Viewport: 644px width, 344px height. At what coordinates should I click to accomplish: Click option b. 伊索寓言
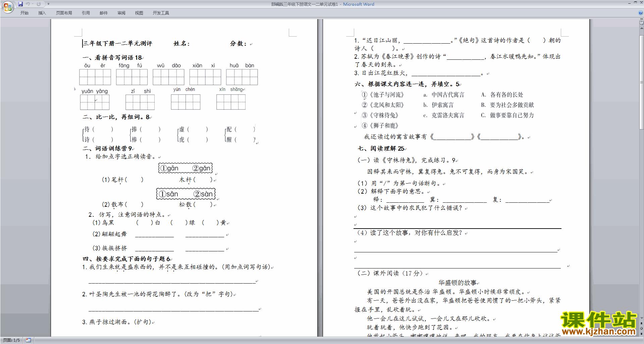(x=438, y=105)
